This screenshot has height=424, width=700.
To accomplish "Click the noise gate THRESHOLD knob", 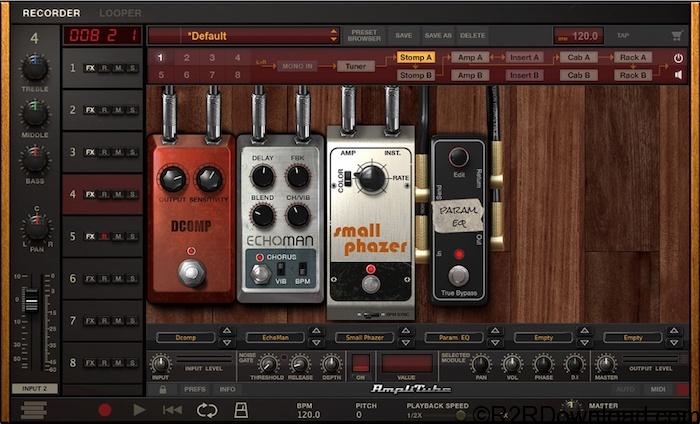I will 267,364.
